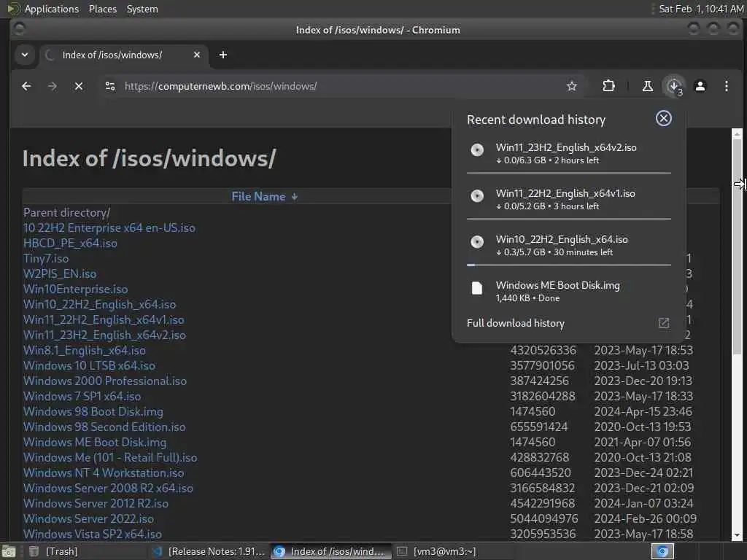Open Windows NT 4 Workstation.iso link
The height and width of the screenshot is (560, 747).
click(x=104, y=472)
